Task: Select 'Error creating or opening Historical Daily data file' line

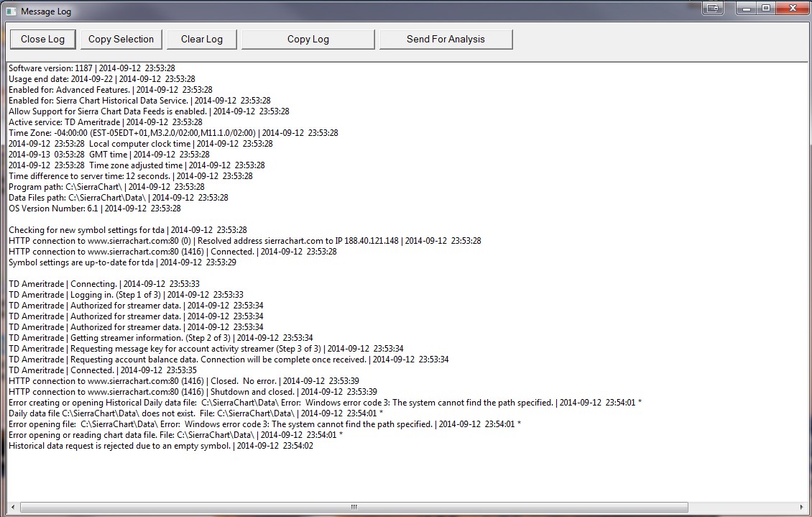Action: coord(326,404)
